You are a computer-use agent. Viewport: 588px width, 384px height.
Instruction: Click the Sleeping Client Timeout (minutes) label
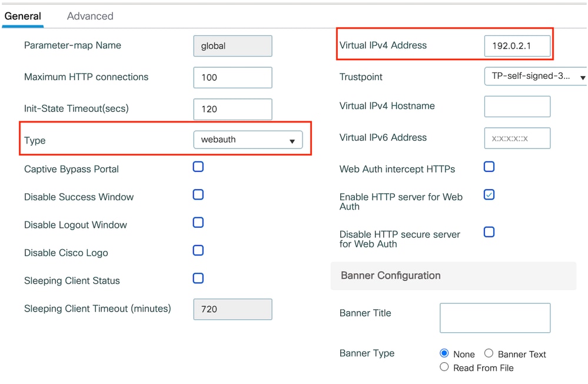(x=98, y=309)
